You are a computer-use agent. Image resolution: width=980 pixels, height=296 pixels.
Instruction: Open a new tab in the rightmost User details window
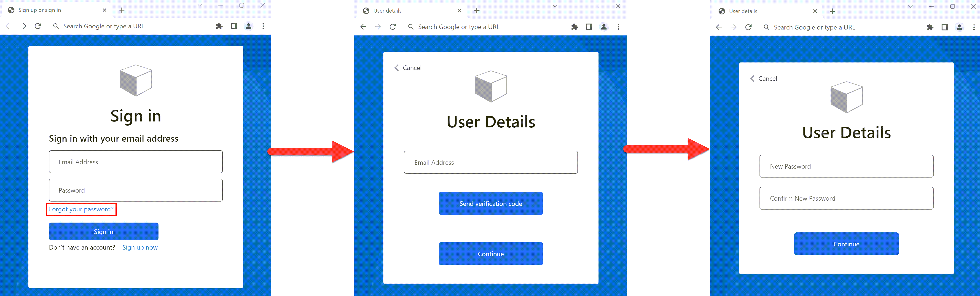pos(832,11)
